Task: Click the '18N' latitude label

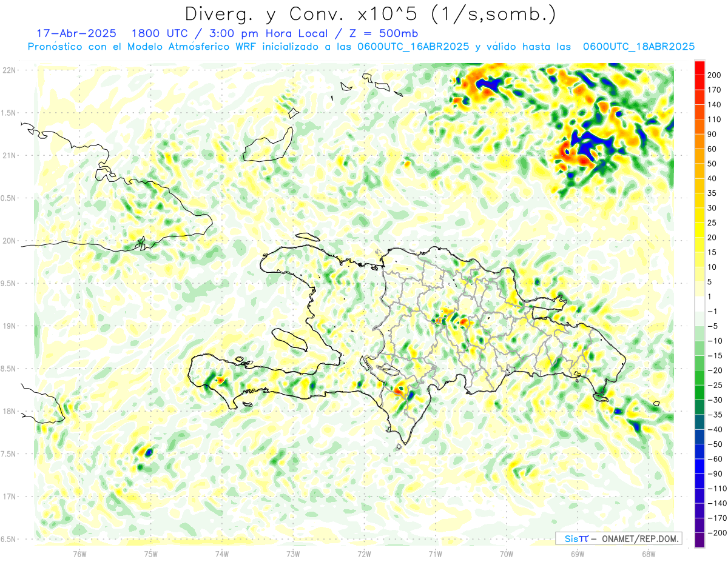Action: pyautogui.click(x=9, y=411)
